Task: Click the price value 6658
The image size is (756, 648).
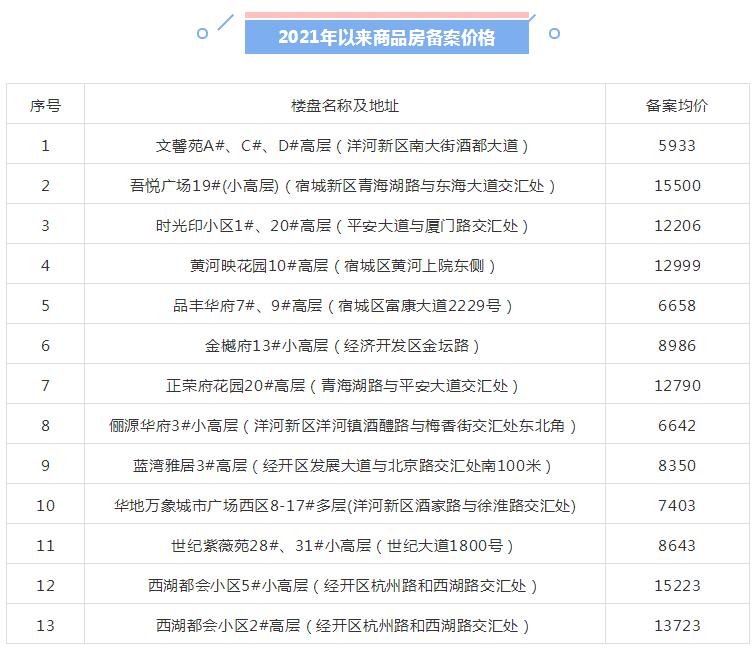Action: click(x=677, y=306)
